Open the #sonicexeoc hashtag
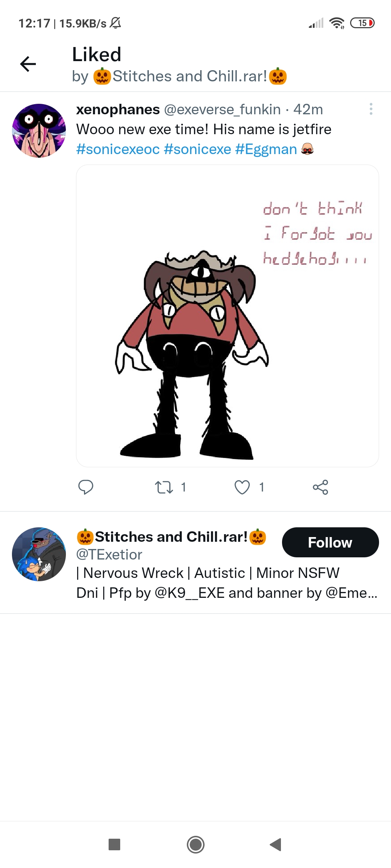This screenshot has width=391, height=868. [118, 149]
